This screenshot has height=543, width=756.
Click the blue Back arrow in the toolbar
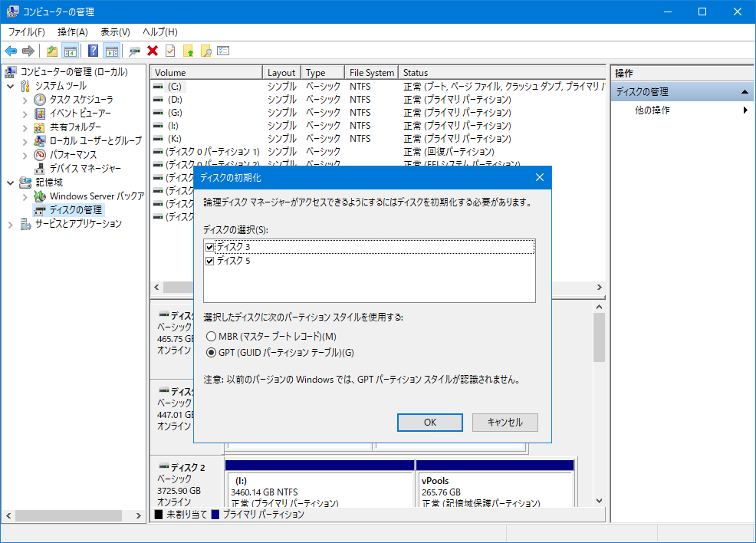(x=11, y=51)
